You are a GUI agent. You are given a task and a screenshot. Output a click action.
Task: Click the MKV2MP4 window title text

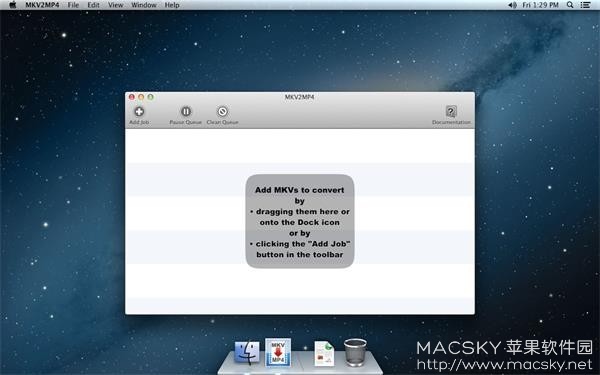300,97
